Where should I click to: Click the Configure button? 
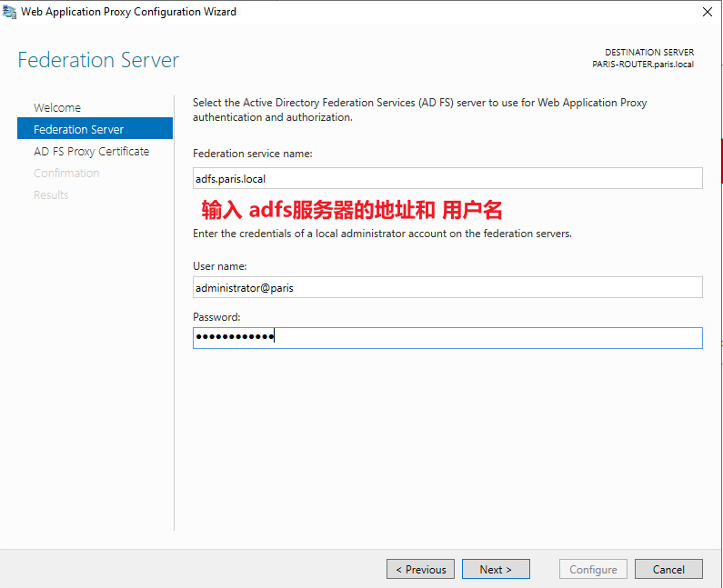593,569
